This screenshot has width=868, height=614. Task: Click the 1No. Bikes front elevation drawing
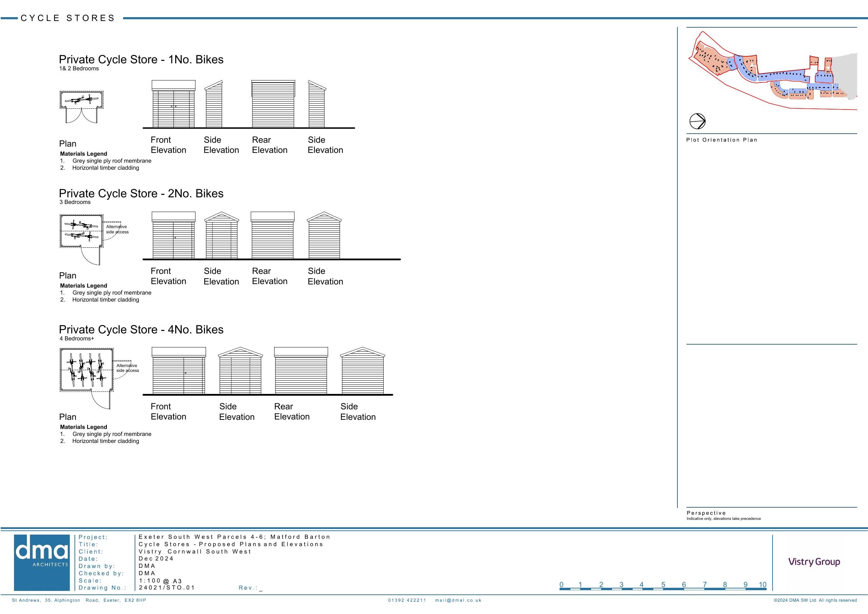[x=173, y=104]
